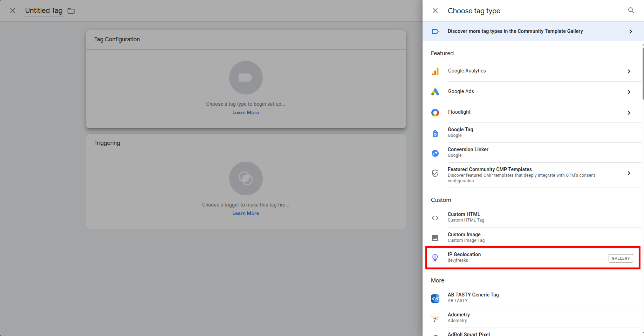644x336 pixels.
Task: Click the IP Geolocation pin icon
Action: pos(435,258)
